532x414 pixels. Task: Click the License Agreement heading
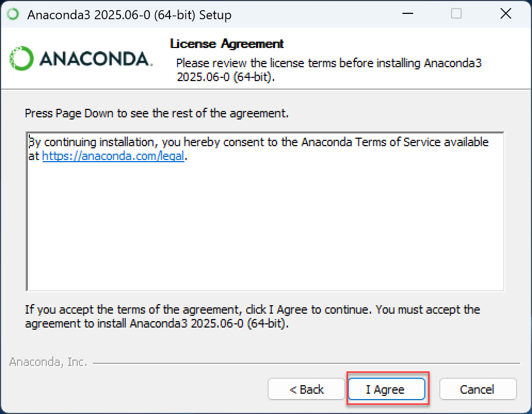(x=227, y=43)
